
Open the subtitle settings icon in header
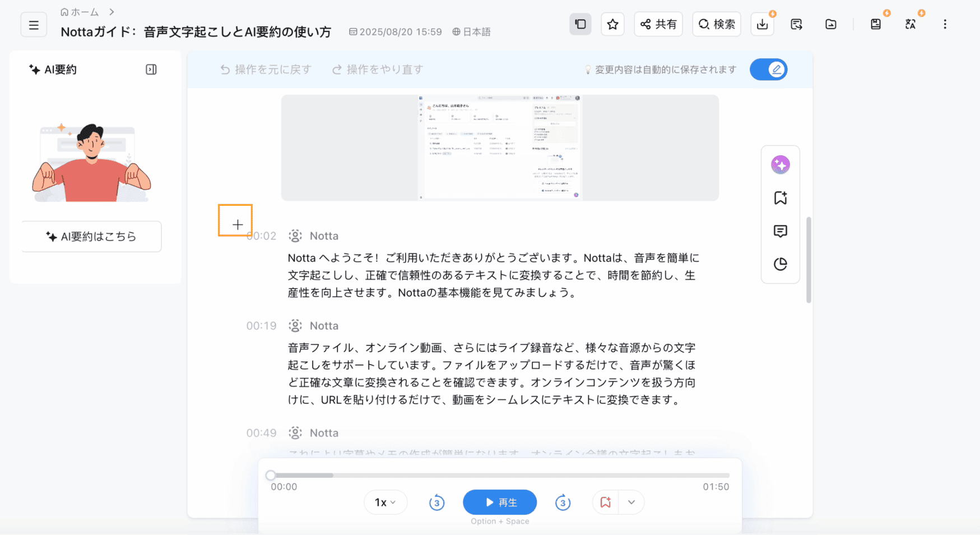tap(796, 24)
